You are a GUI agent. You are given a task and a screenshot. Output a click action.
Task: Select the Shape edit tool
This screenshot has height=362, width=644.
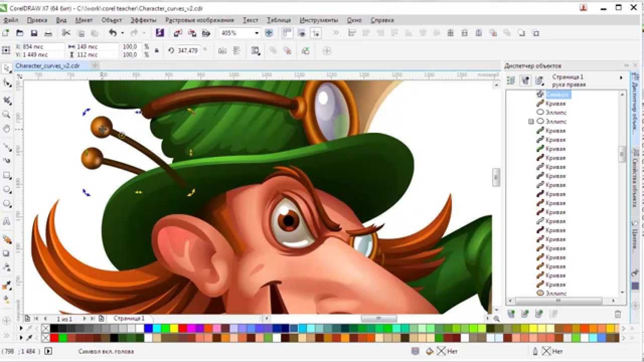tap(7, 82)
